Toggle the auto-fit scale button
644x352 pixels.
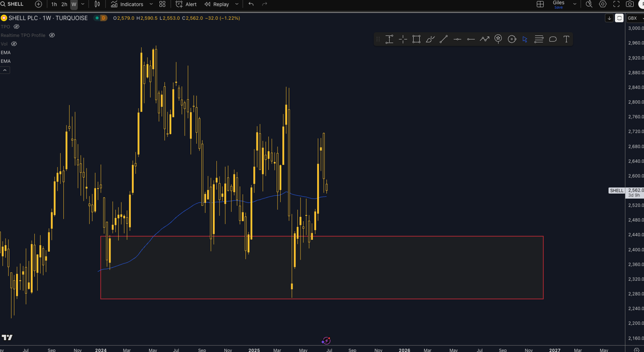[x=619, y=18]
